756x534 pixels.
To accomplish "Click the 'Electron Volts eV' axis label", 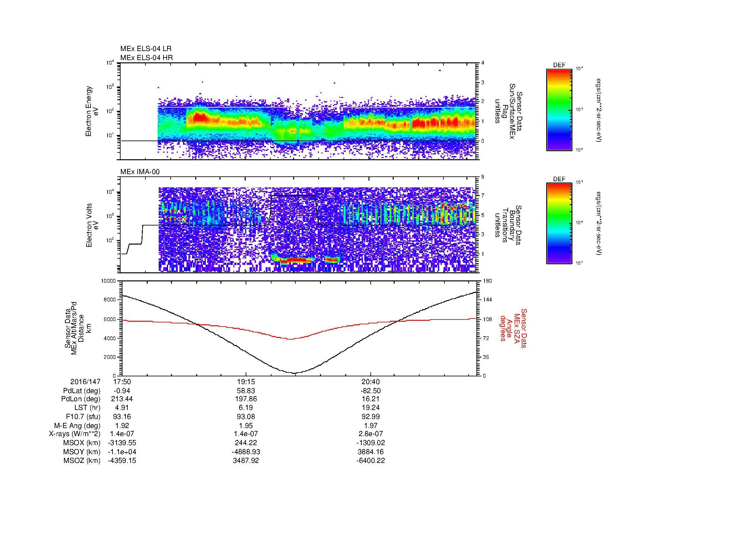I will tap(92, 225).
